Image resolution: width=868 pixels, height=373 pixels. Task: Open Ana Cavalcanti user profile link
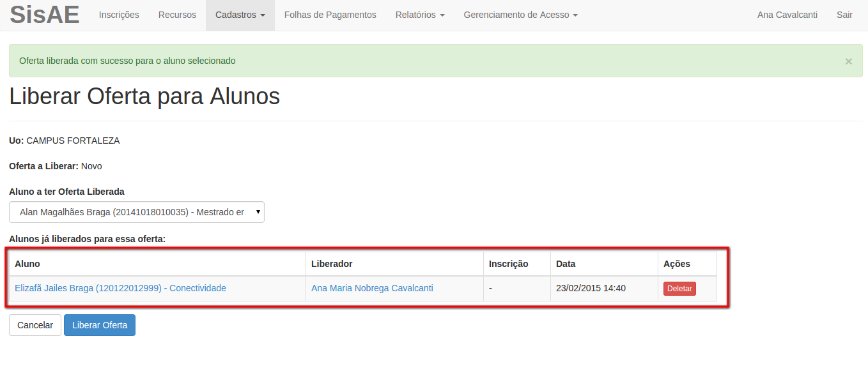click(787, 15)
